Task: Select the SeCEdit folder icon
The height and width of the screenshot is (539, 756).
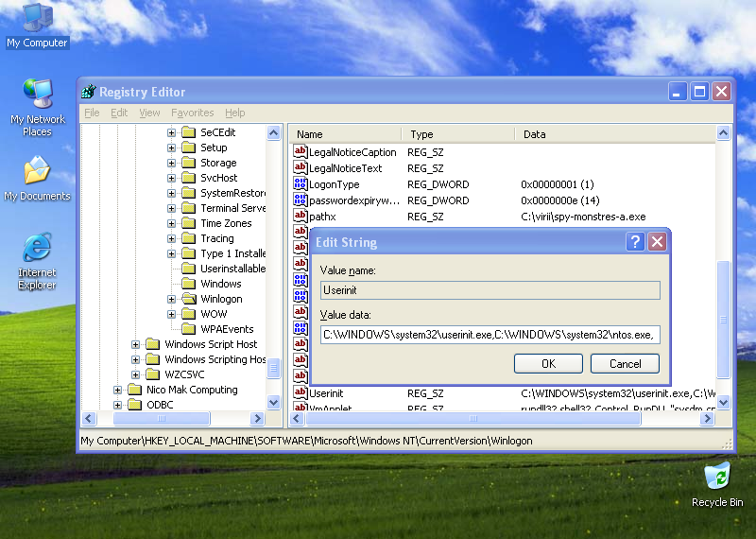Action: 188,132
